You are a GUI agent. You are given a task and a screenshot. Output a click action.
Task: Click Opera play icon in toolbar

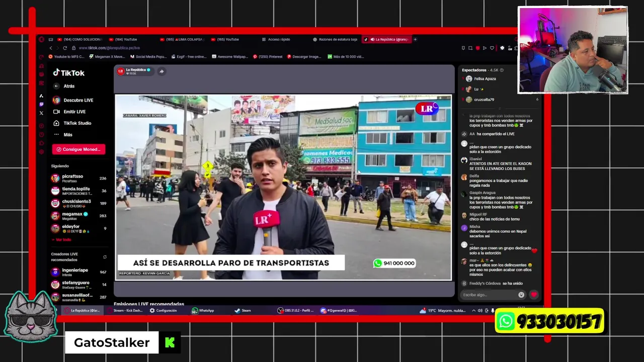click(485, 48)
